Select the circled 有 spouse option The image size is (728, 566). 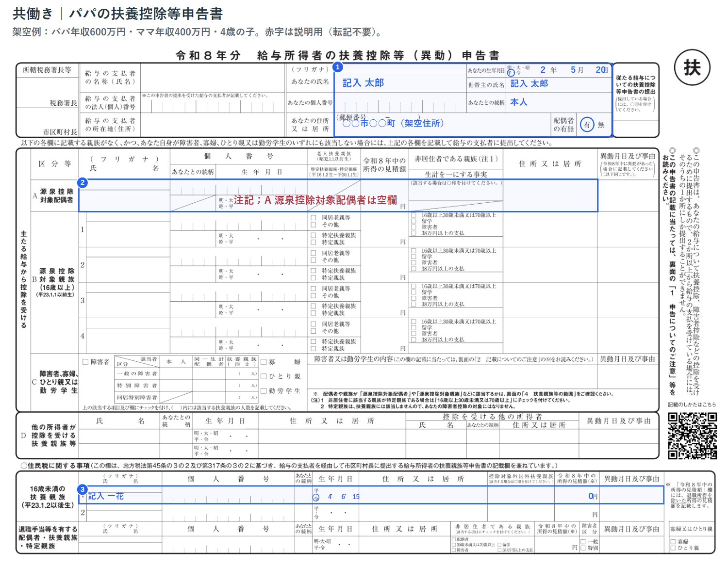point(587,125)
